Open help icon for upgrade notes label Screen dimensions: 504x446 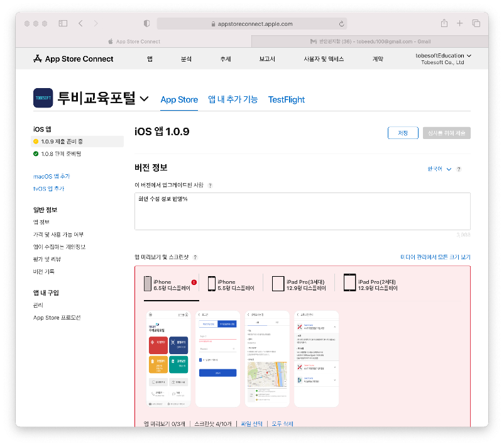(x=210, y=186)
